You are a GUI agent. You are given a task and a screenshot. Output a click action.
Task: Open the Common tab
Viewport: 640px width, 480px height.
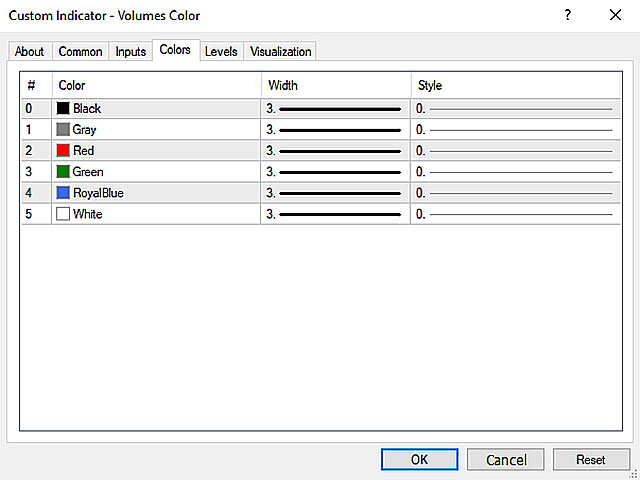coord(80,52)
